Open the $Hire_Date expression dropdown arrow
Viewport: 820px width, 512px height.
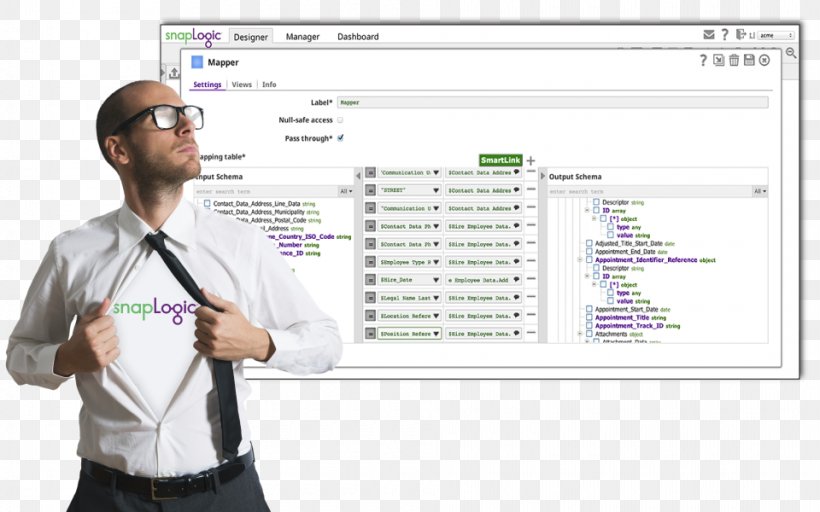[x=436, y=280]
